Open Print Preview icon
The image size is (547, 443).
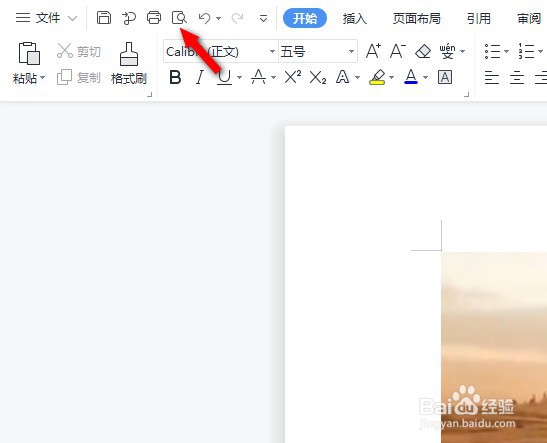coord(179,17)
